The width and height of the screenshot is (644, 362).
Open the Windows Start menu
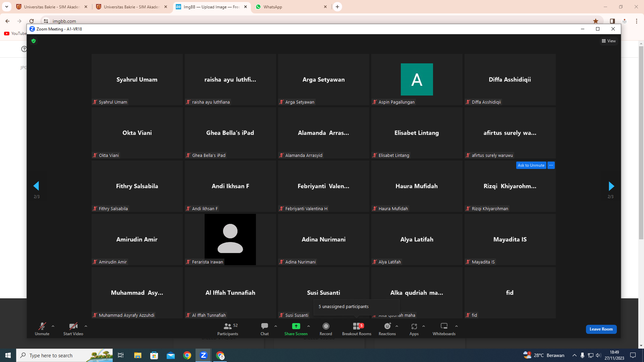(x=8, y=355)
